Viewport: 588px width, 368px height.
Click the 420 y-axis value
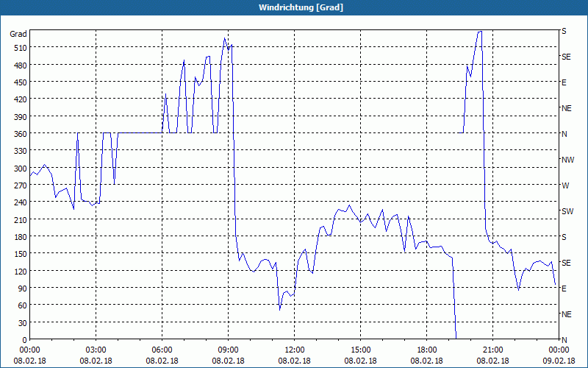tap(21, 99)
